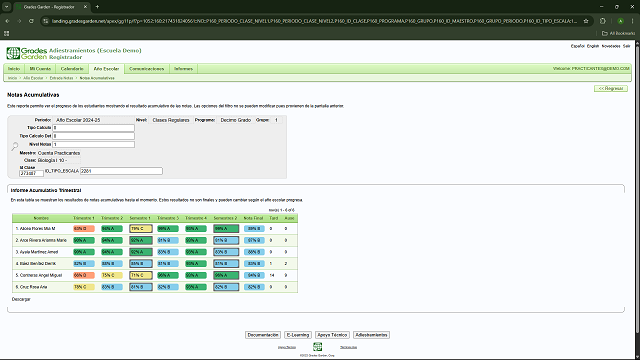Click the magnifying glass search icon
This screenshot has width=640, height=360.
click(15, 146)
